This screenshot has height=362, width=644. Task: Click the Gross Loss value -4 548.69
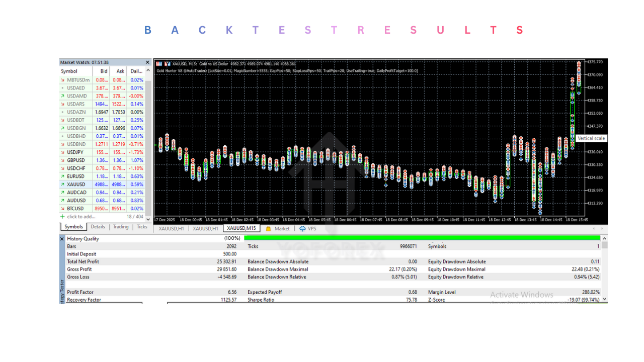click(226, 277)
